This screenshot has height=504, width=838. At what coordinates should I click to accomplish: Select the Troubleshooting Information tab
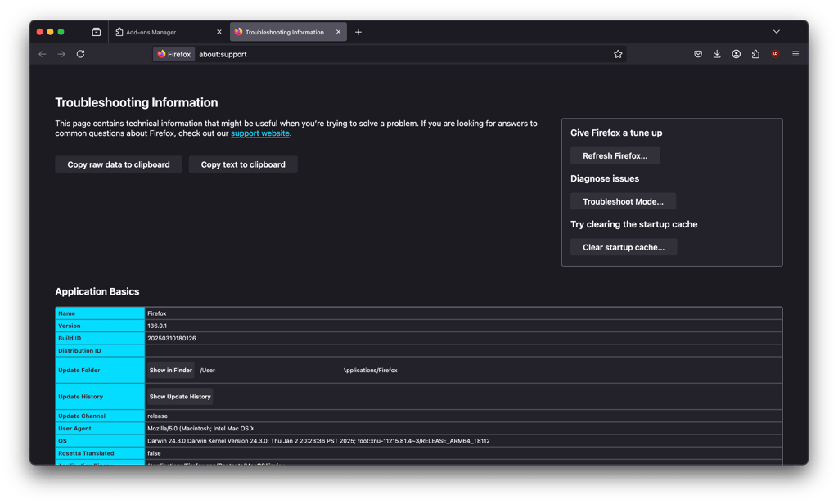click(x=288, y=32)
